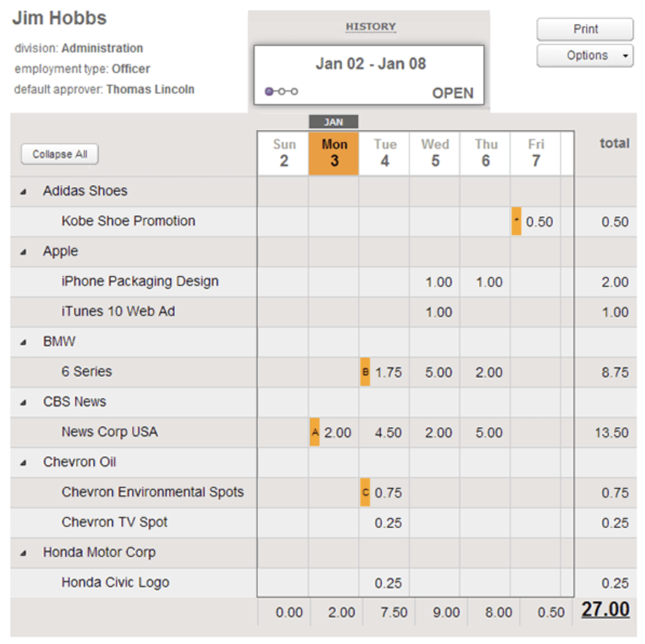This screenshot has width=645, height=644.
Task: Collapse the CBS News group
Action: click(23, 403)
